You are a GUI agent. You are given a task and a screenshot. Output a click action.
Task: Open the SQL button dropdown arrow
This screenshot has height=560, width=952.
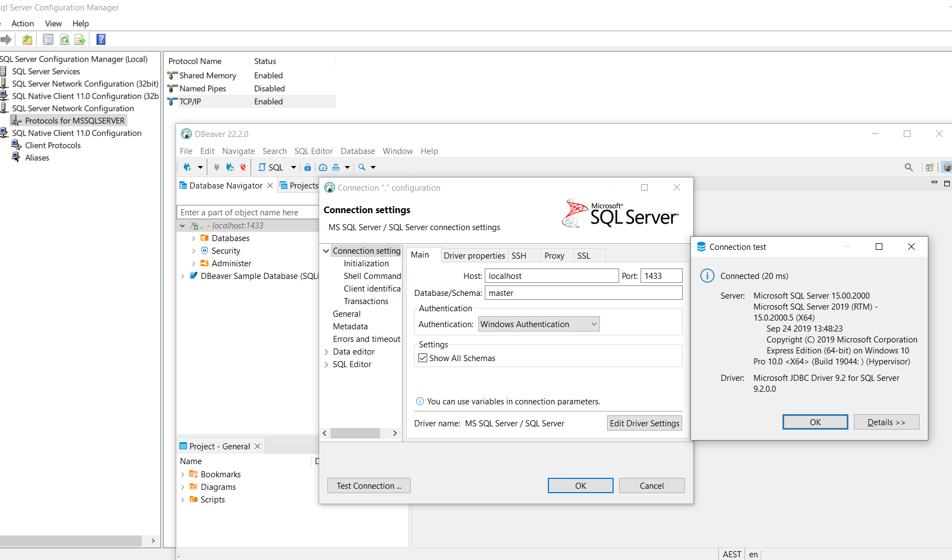[293, 167]
